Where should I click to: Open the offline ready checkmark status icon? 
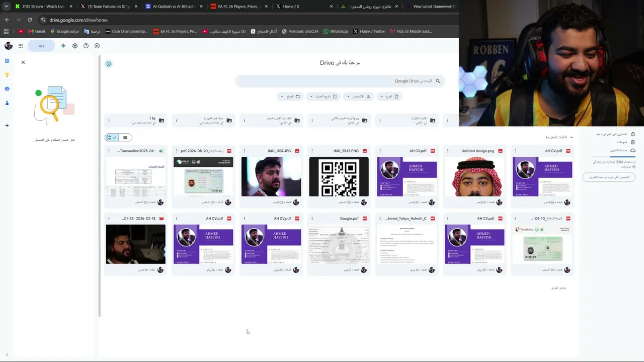coord(97,46)
